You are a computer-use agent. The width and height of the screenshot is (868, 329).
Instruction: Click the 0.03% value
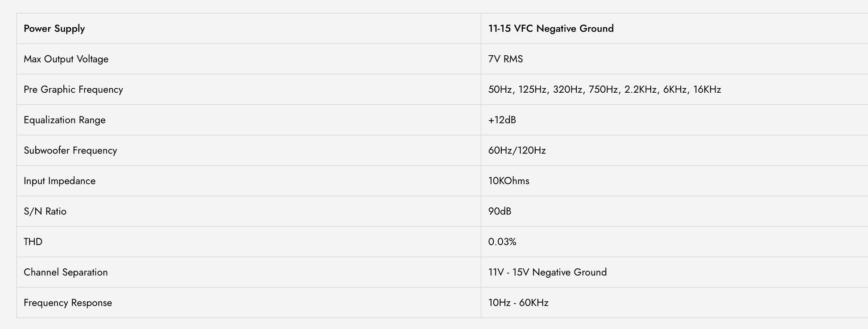[502, 242]
